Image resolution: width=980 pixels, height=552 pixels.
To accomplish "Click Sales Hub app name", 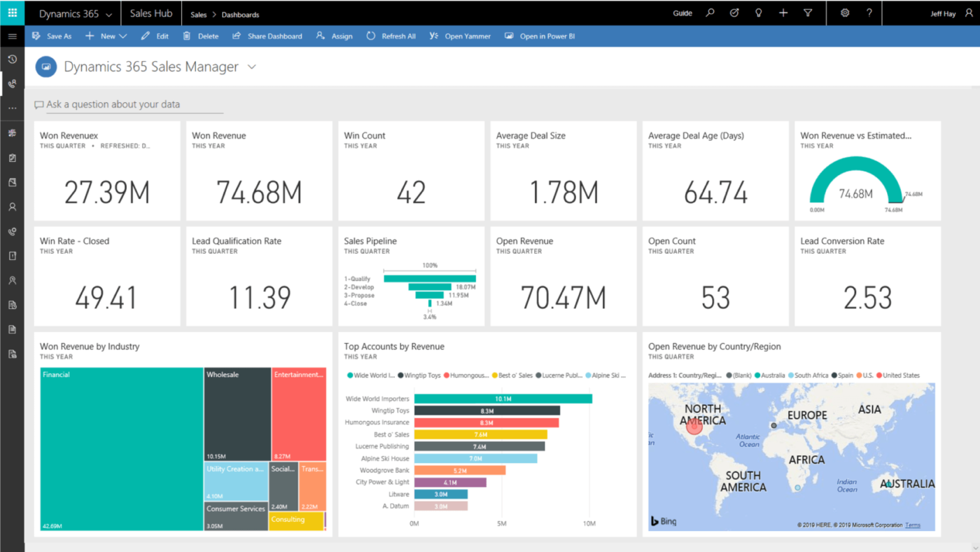I will click(x=151, y=13).
